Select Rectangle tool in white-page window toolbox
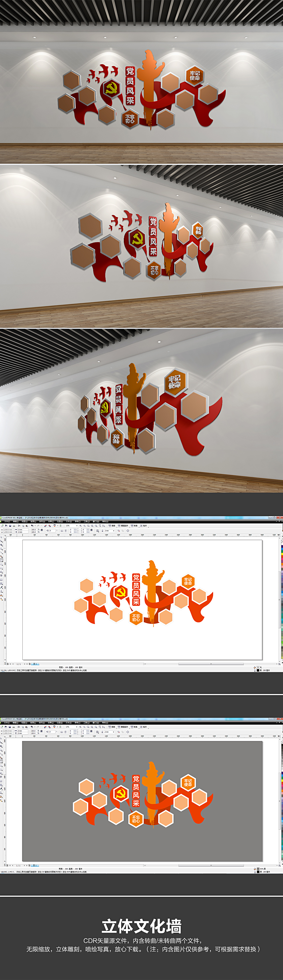 (x=1, y=560)
